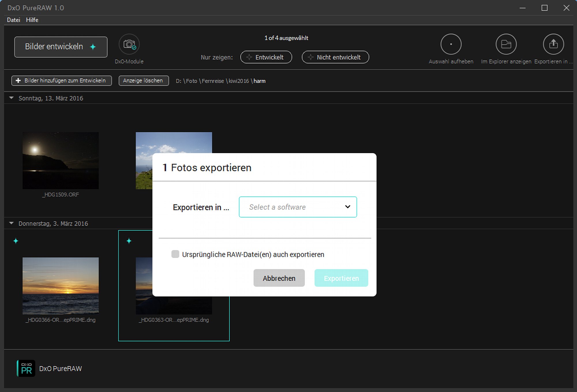The width and height of the screenshot is (577, 392).
Task: Enable Ursprüngliche RAW-Datei(en) auch exportieren checkbox
Action: pos(175,254)
